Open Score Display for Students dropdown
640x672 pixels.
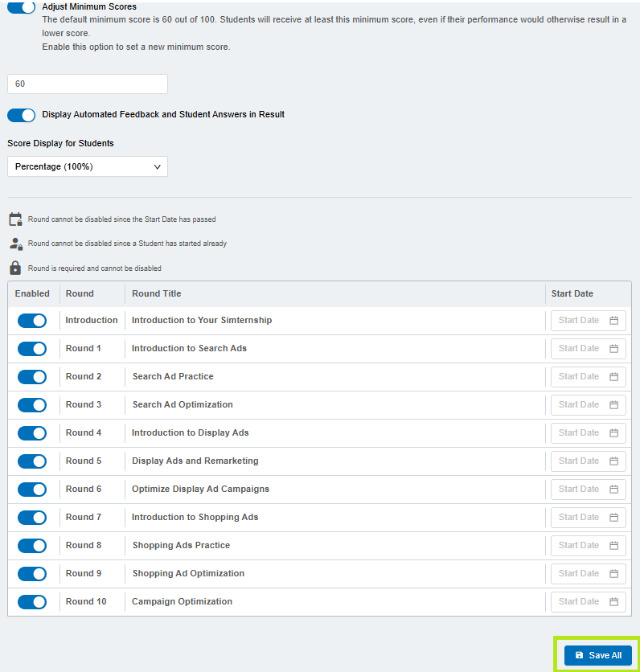88,166
